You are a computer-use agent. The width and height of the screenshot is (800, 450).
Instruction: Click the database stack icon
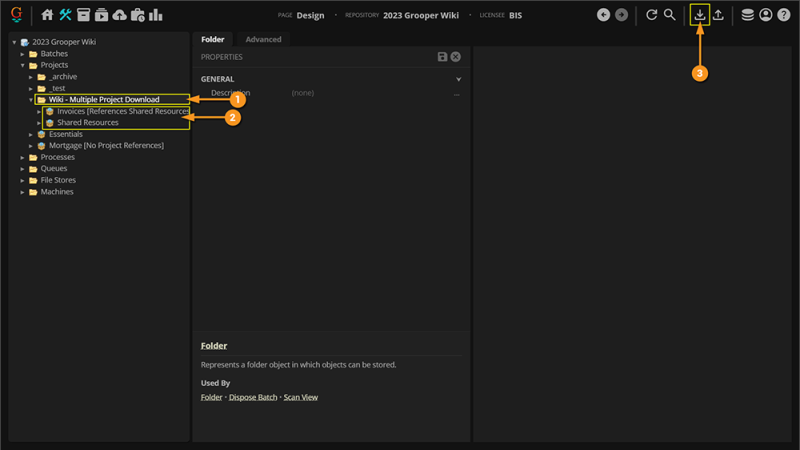748,15
